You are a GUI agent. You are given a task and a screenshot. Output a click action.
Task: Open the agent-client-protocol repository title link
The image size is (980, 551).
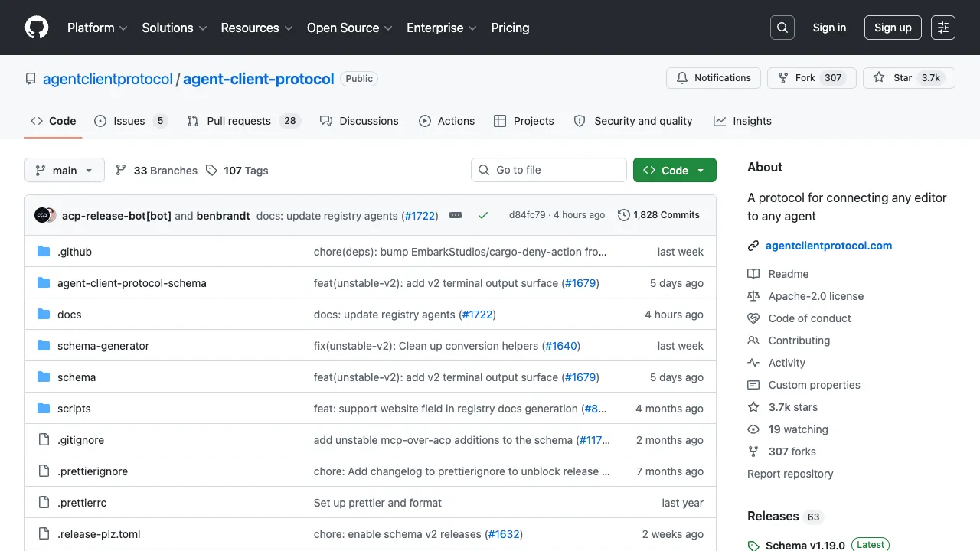pos(259,79)
